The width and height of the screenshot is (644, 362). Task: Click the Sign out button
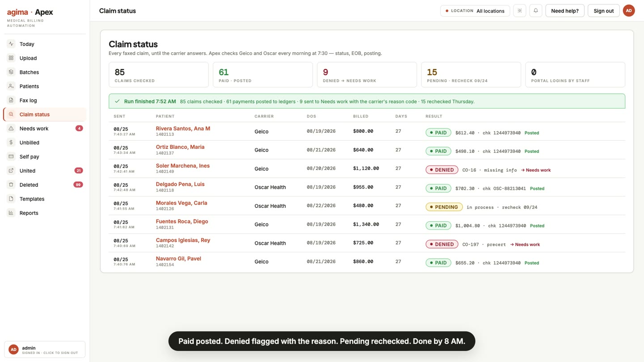click(604, 11)
